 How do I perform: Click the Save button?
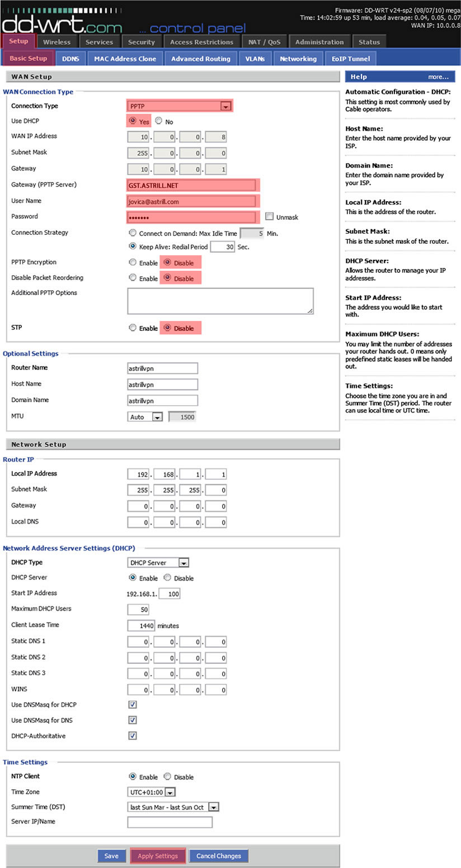click(x=111, y=856)
